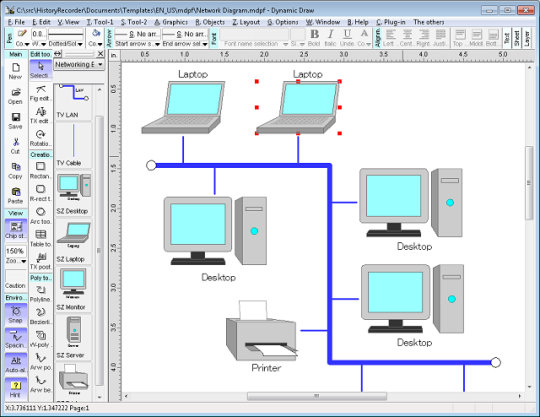Toggle Snap in the Environment section
The height and width of the screenshot is (417, 540).
click(x=15, y=314)
